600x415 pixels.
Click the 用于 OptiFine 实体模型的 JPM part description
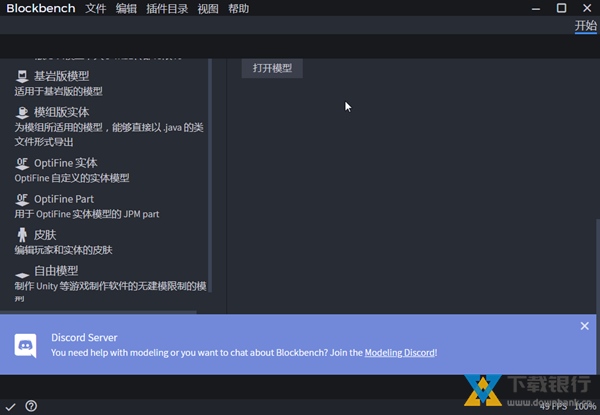pos(87,214)
